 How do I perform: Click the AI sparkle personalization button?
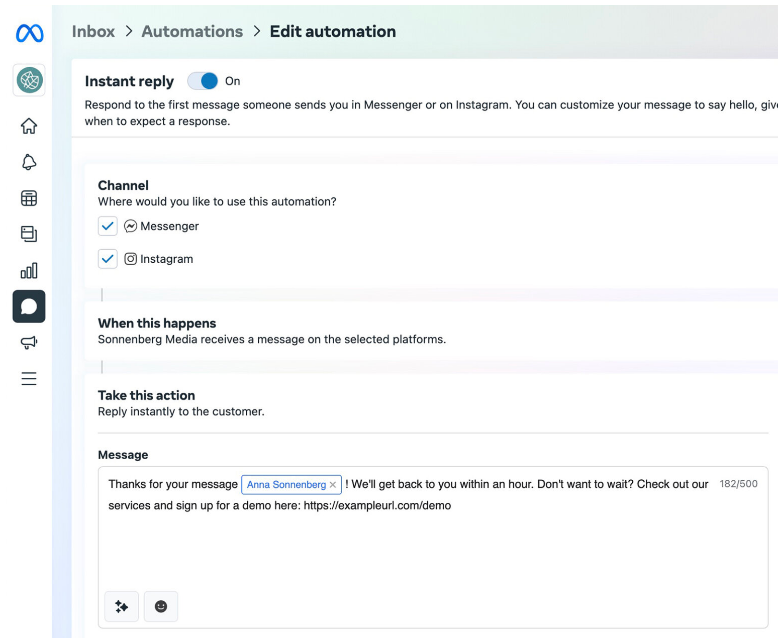(x=122, y=606)
